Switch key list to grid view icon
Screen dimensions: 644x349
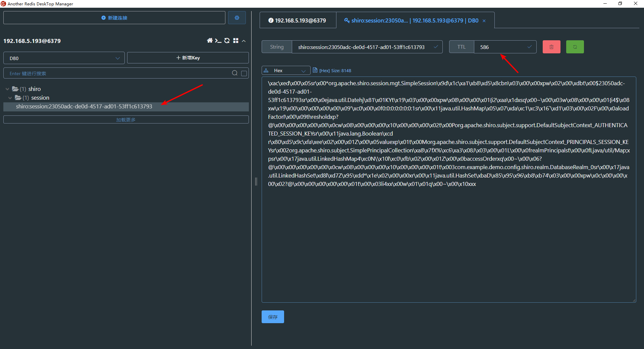[236, 40]
